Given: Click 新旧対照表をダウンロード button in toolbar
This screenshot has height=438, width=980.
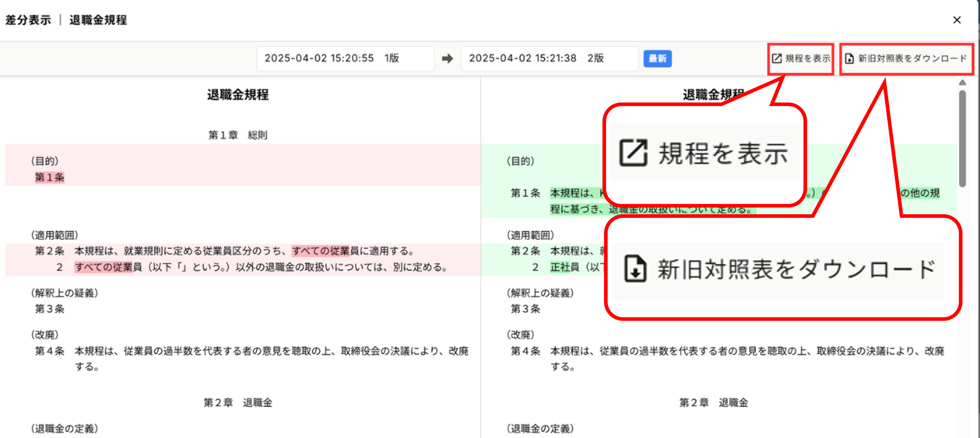Looking at the screenshot, I should [906, 59].
